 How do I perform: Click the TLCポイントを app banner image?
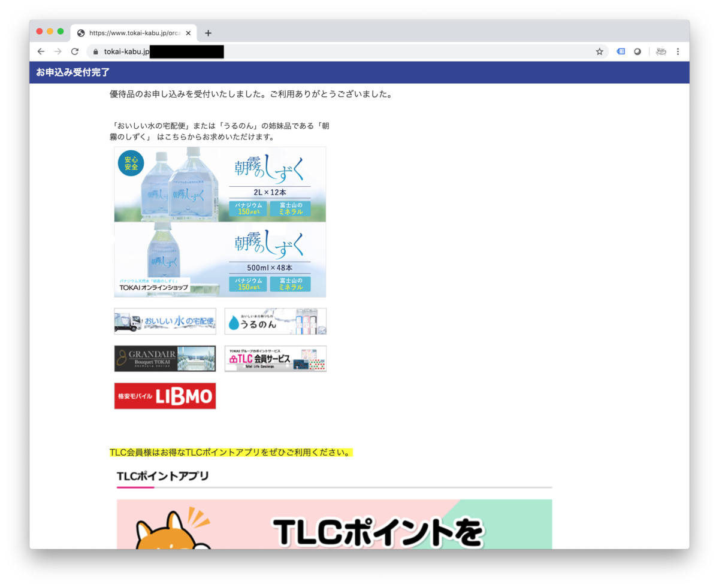334,524
